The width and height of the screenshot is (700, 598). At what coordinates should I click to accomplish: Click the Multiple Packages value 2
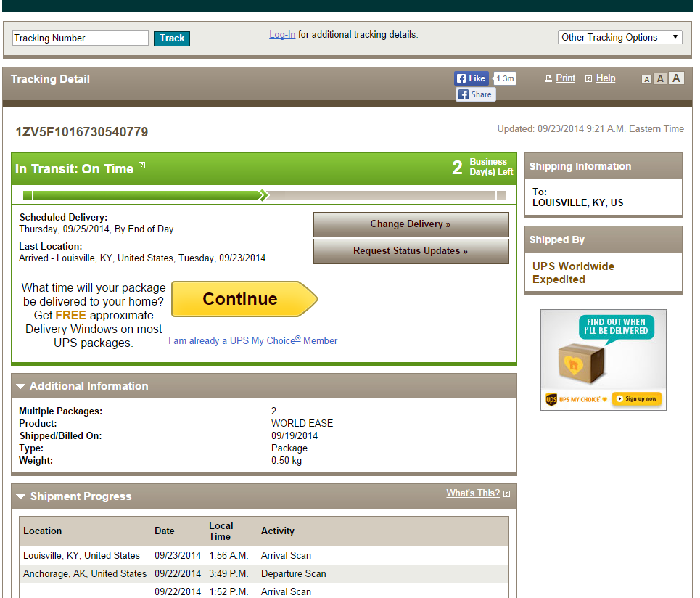click(x=273, y=411)
